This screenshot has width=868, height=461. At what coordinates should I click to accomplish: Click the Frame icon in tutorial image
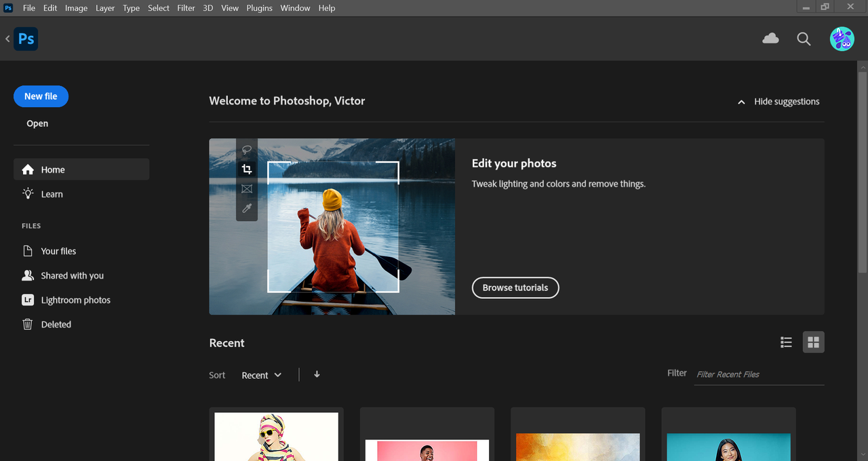coord(247,189)
